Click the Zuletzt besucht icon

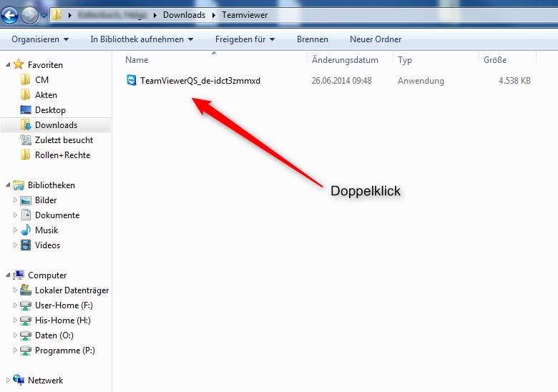click(26, 139)
